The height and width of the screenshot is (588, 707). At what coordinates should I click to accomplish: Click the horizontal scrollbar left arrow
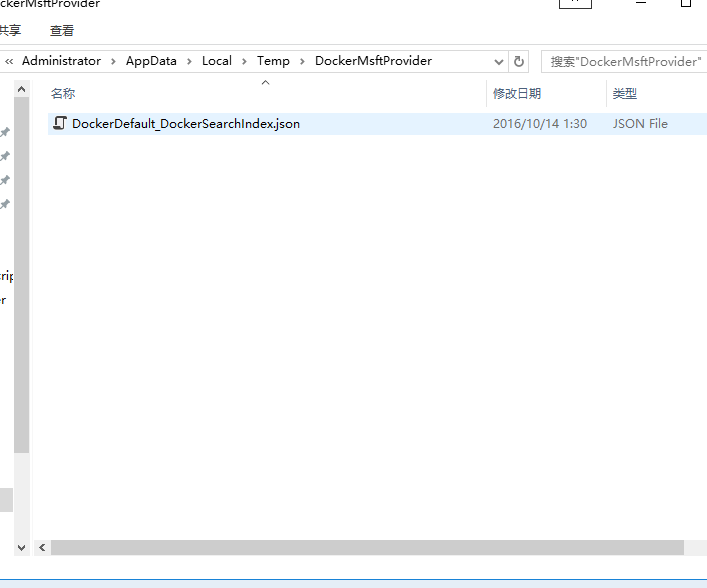tap(42, 547)
